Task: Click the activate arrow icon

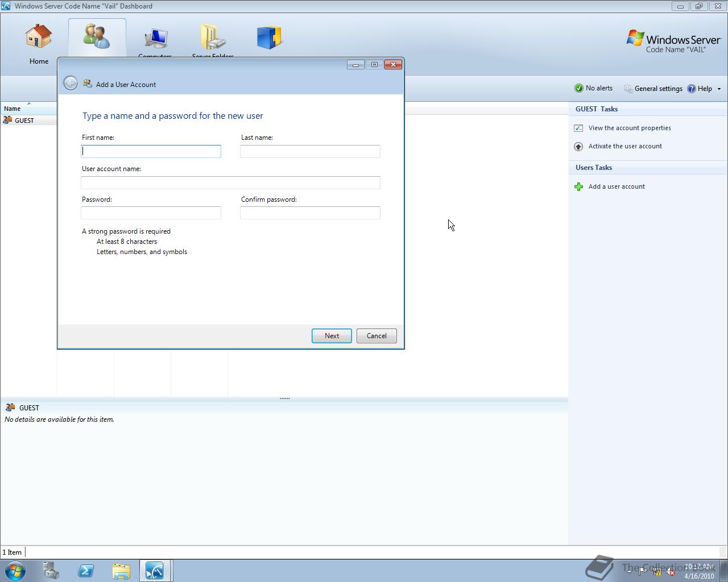Action: tap(578, 146)
